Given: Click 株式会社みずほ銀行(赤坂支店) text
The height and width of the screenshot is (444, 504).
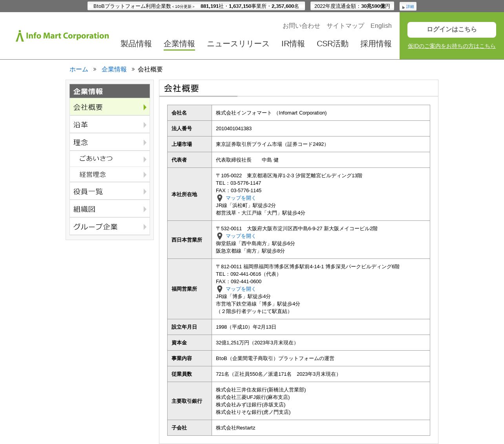Looking at the screenshot, I should [x=250, y=405].
